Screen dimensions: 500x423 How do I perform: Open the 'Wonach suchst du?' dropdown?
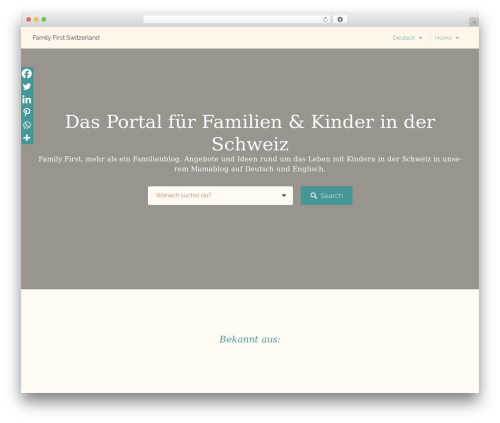click(x=220, y=195)
